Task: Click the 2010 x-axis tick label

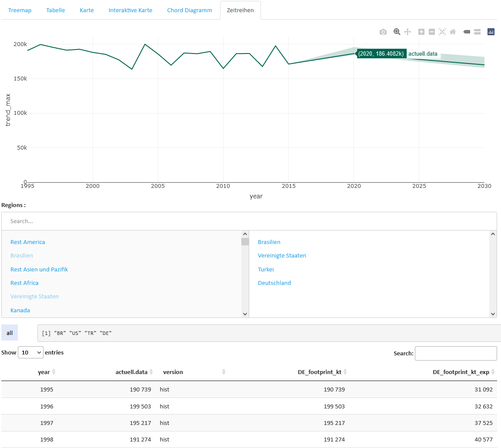Action: [223, 186]
